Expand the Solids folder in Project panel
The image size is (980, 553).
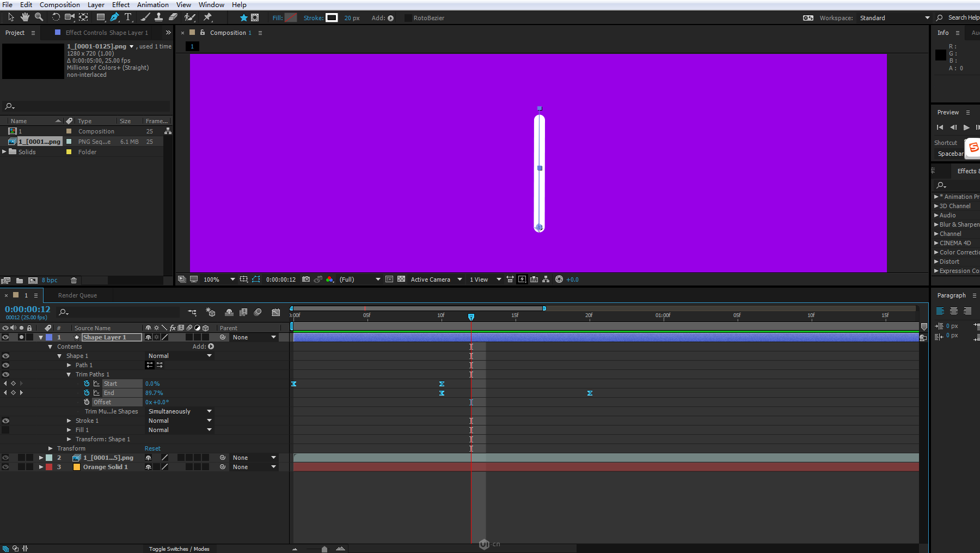tap(4, 152)
